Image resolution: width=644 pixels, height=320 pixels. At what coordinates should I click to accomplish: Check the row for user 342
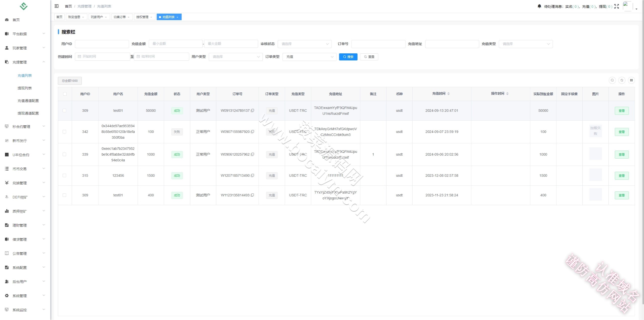(x=64, y=132)
